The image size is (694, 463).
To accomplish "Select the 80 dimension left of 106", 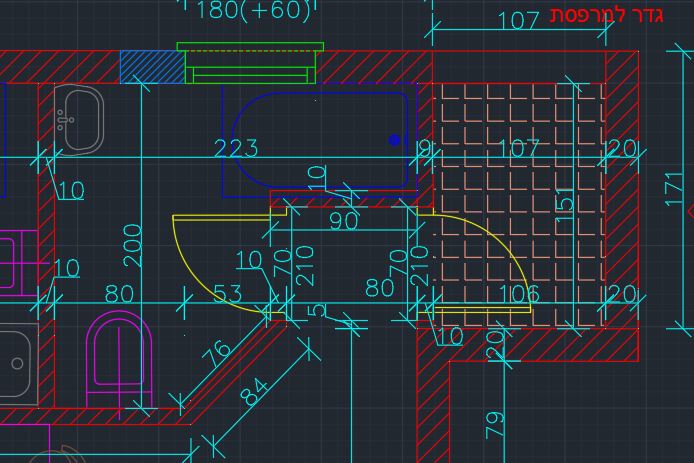I will click(379, 288).
